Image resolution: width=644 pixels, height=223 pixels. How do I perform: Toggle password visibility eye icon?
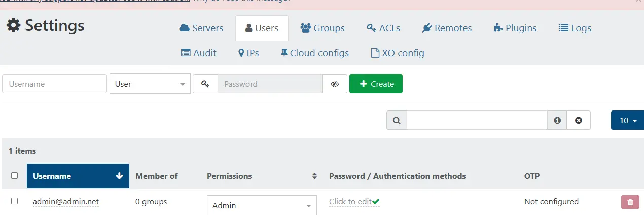[x=335, y=84]
